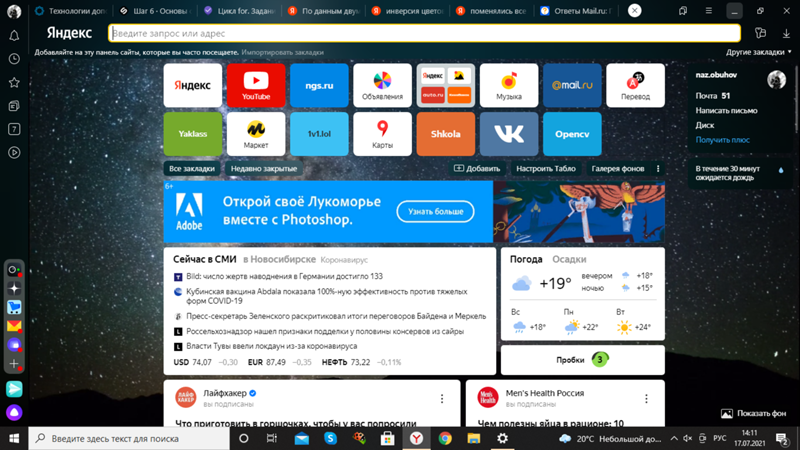Image resolution: width=800 pixels, height=450 pixels.
Task: Open Tableau more options three-dot menu
Action: 658,168
